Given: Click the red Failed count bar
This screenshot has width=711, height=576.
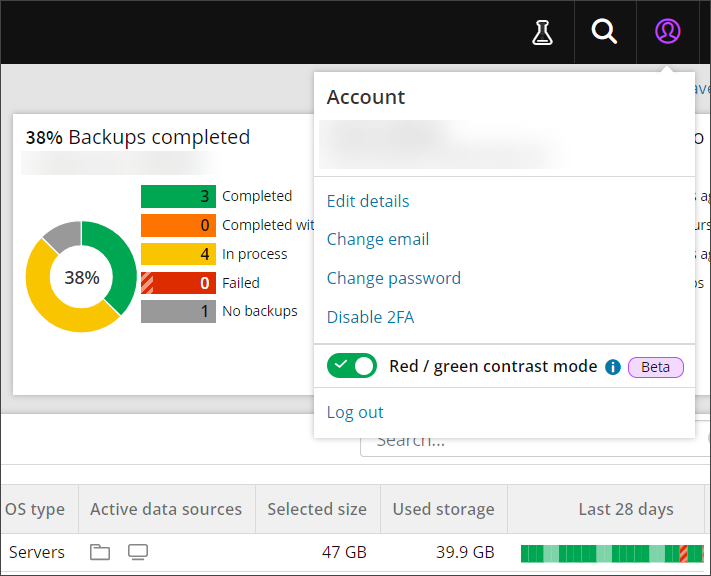Looking at the screenshot, I should coord(178,283).
